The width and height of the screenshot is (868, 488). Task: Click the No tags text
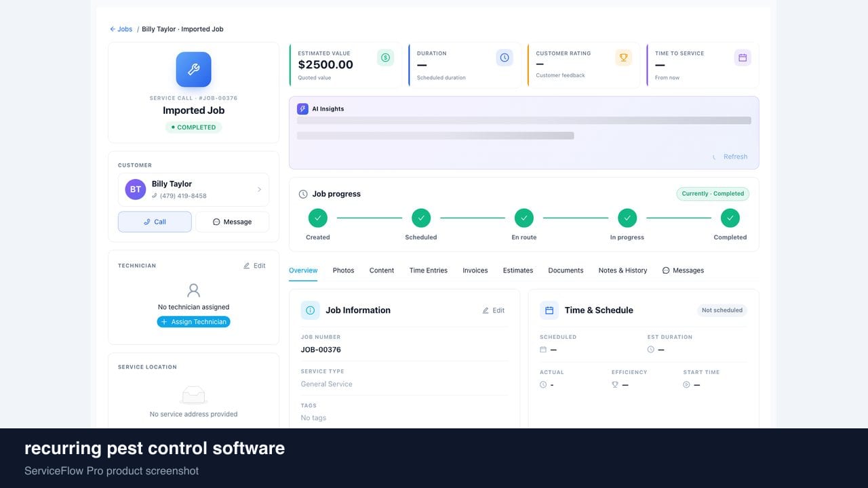(x=313, y=418)
